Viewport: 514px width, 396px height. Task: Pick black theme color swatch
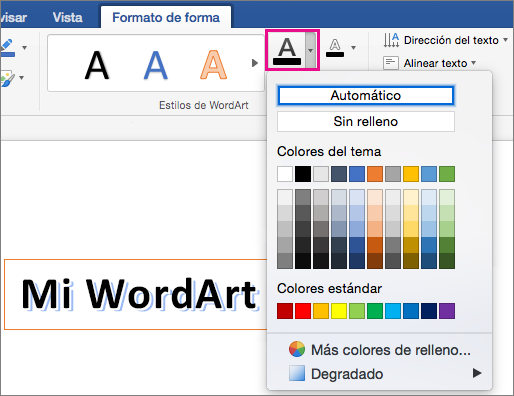tap(303, 174)
